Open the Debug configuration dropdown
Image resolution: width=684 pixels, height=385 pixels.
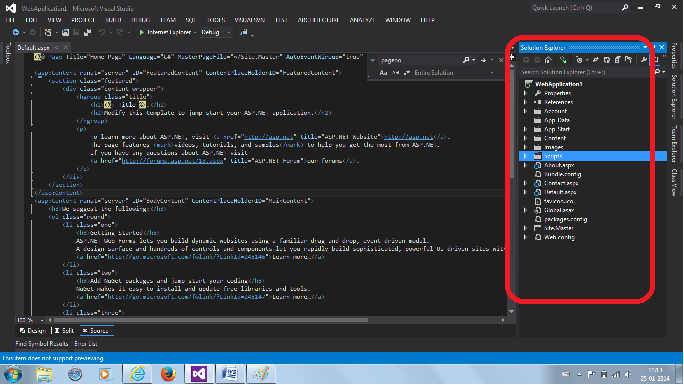229,32
